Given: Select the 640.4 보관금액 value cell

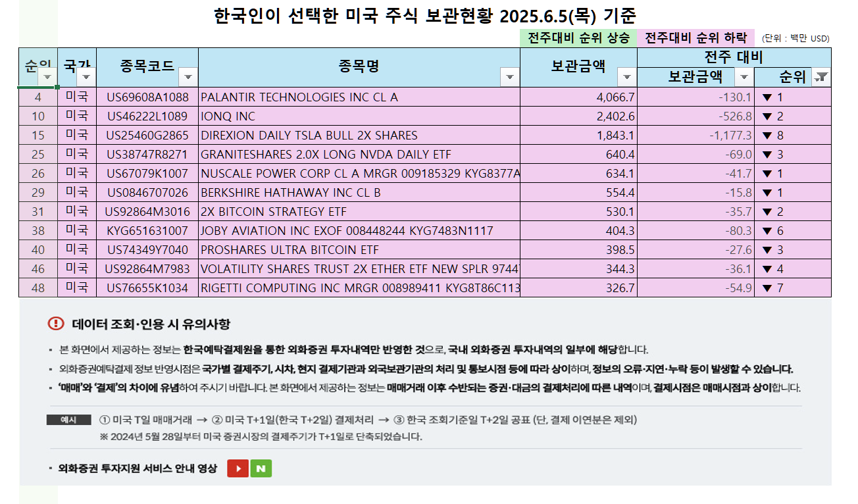Looking at the screenshot, I should point(578,155).
